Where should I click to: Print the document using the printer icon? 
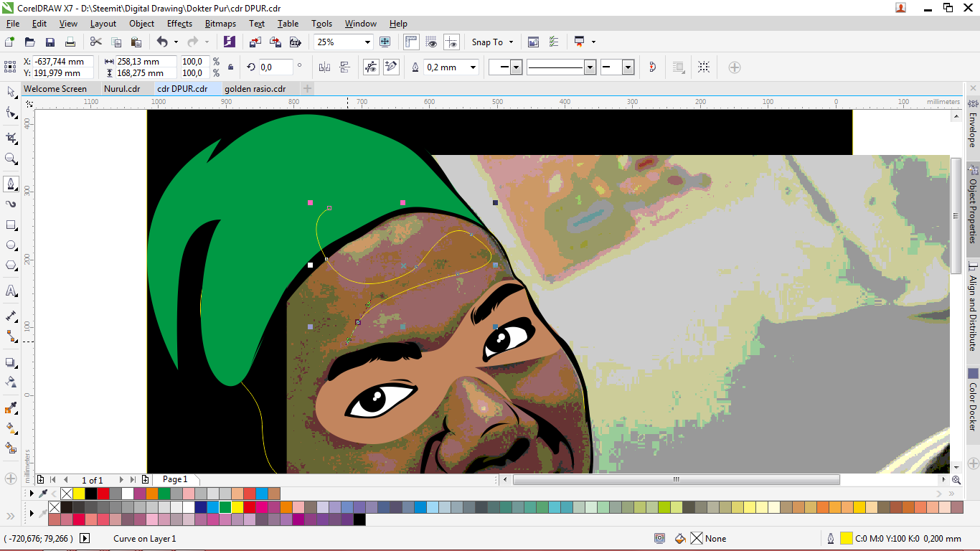click(70, 42)
